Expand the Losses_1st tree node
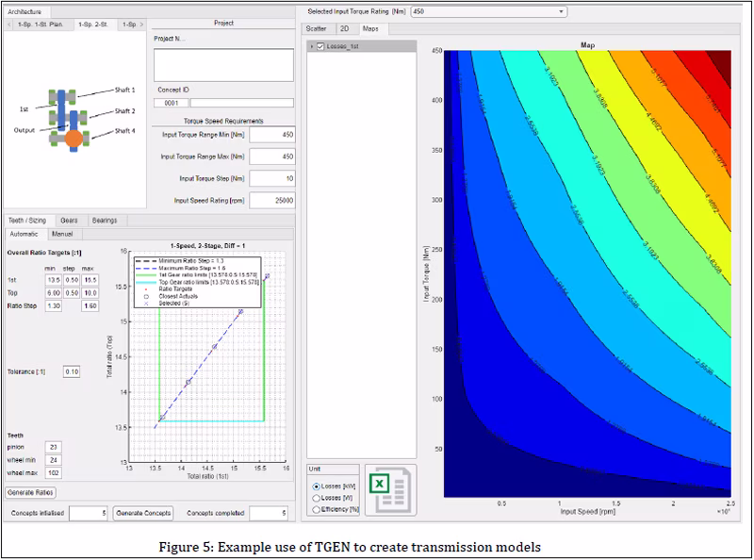 click(x=312, y=46)
